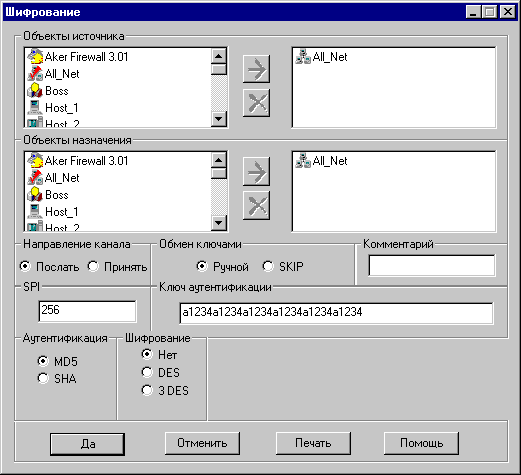Click the remove X icon for destination objects

256,205
